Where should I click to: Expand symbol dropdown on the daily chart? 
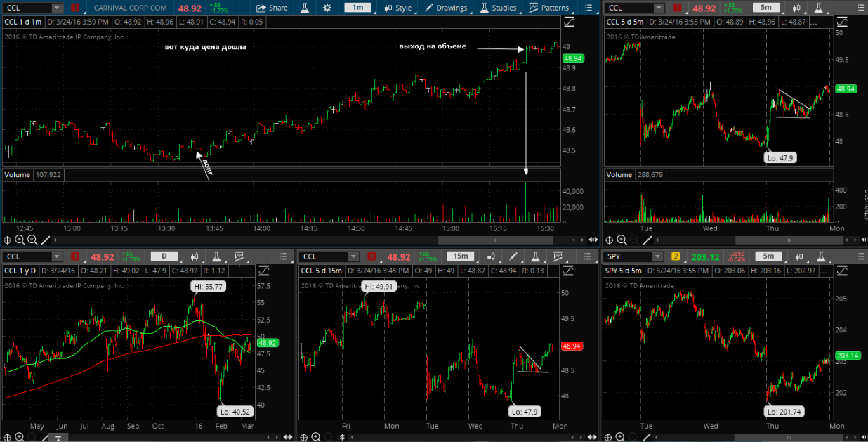coord(57,256)
